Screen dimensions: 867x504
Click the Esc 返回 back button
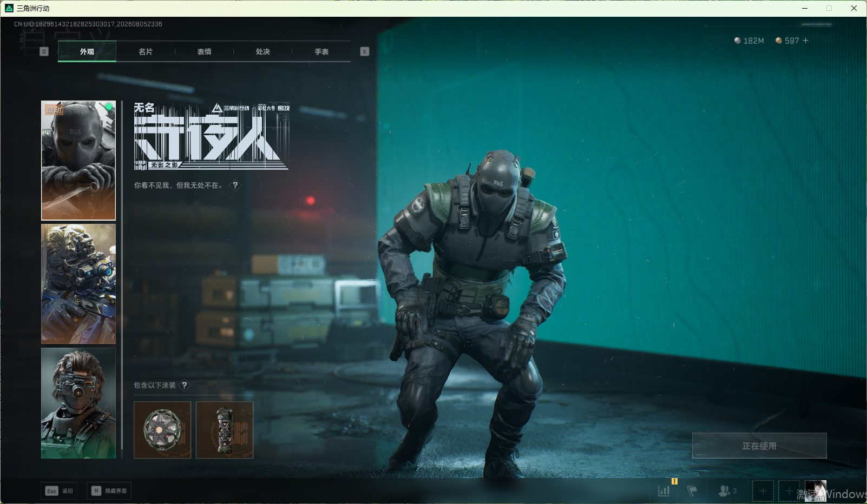click(59, 490)
